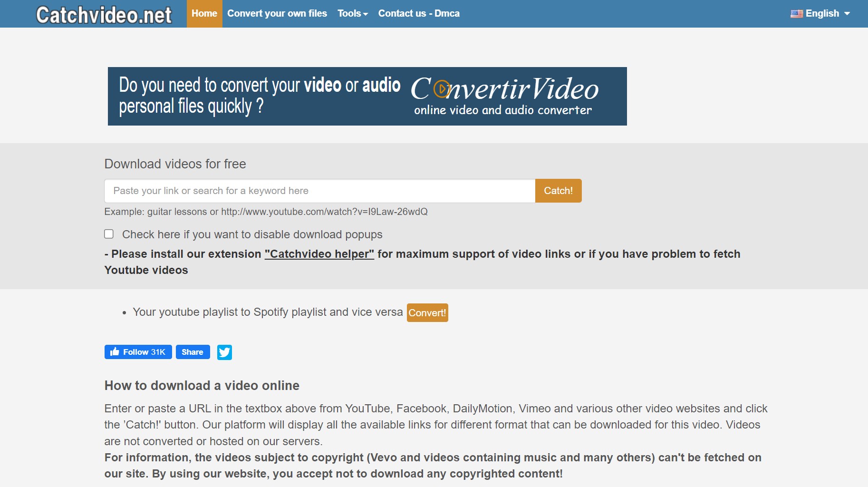Viewport: 868px width, 487px height.
Task: Open Contact us - Dmca page
Action: (419, 13)
